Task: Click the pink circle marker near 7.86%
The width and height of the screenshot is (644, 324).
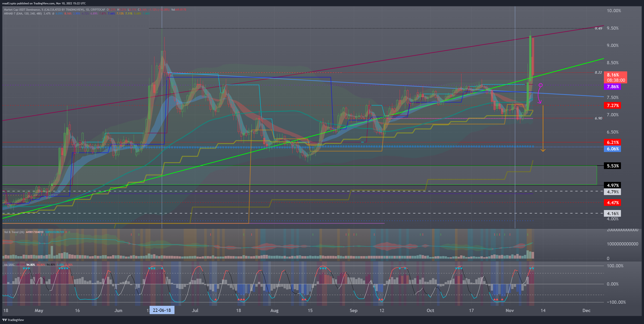Action: [x=541, y=85]
